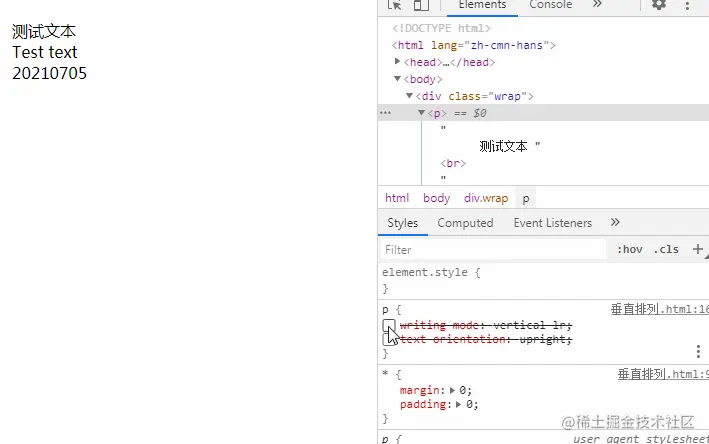Select the html lang element line
Screen dimensions: 709x444
pos(473,45)
